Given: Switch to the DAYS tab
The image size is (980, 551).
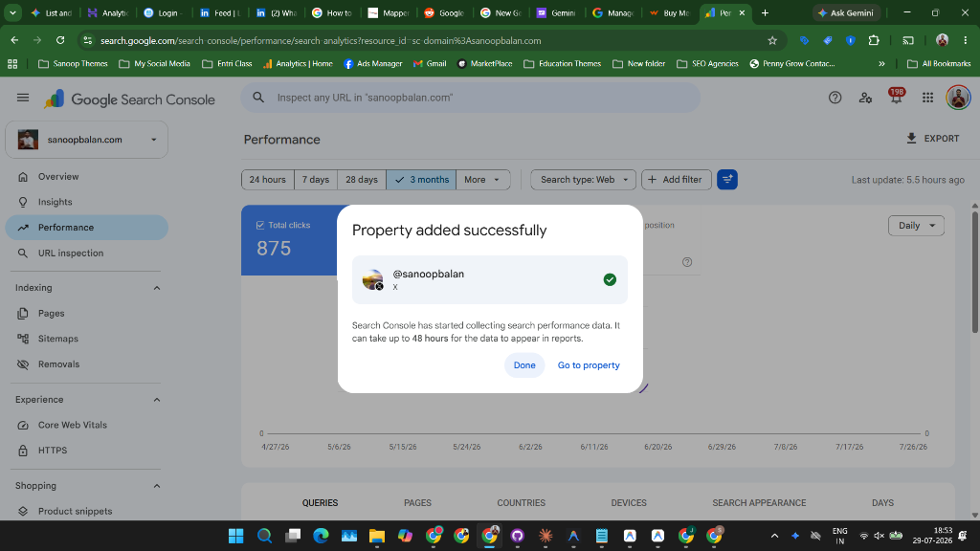Looking at the screenshot, I should (882, 503).
